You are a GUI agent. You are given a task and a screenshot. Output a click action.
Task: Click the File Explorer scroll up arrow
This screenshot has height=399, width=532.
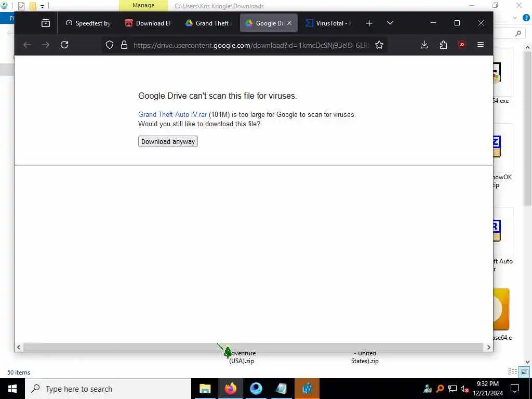point(528,48)
